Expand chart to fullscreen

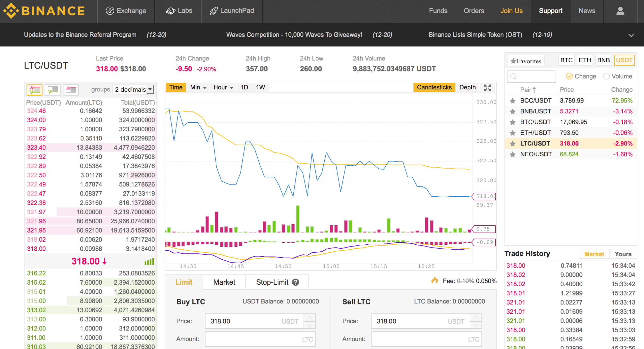487,88
